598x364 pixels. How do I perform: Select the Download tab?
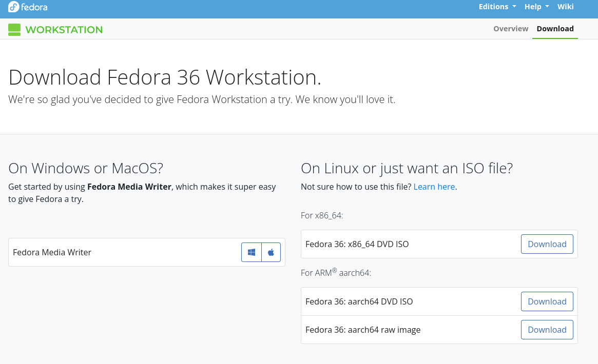(555, 29)
